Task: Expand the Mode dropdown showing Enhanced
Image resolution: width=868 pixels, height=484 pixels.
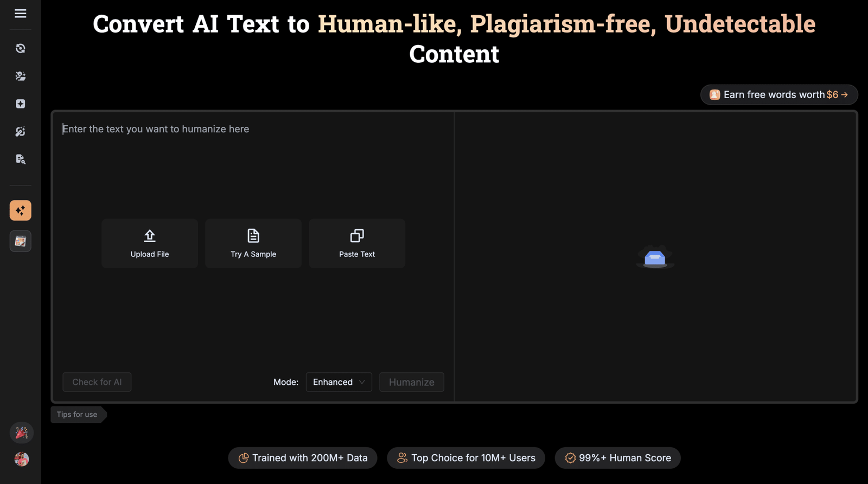Action: [339, 382]
